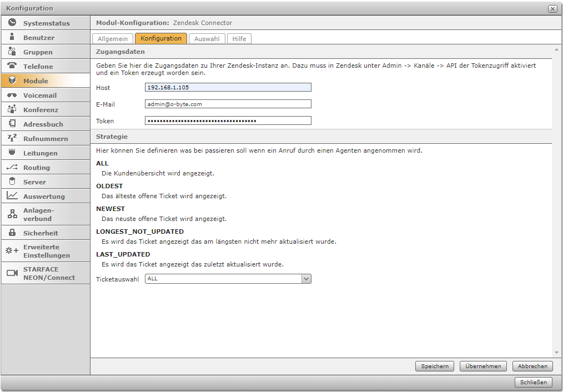Open Adressbuch using its book icon
563x392 pixels.
pyautogui.click(x=12, y=124)
